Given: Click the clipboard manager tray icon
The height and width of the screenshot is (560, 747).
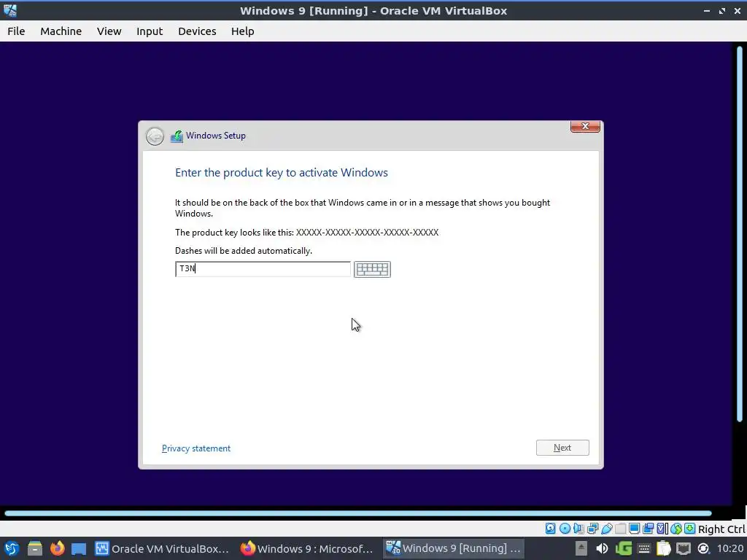Looking at the screenshot, I should coord(664,548).
